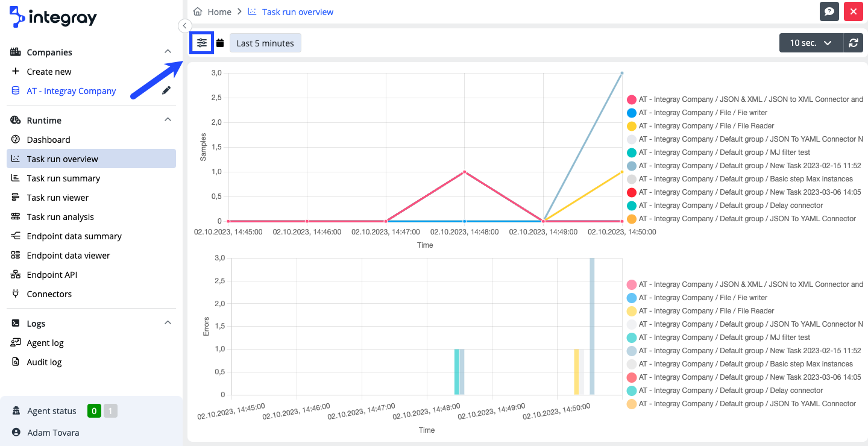Click the refresh icon button

point(853,43)
